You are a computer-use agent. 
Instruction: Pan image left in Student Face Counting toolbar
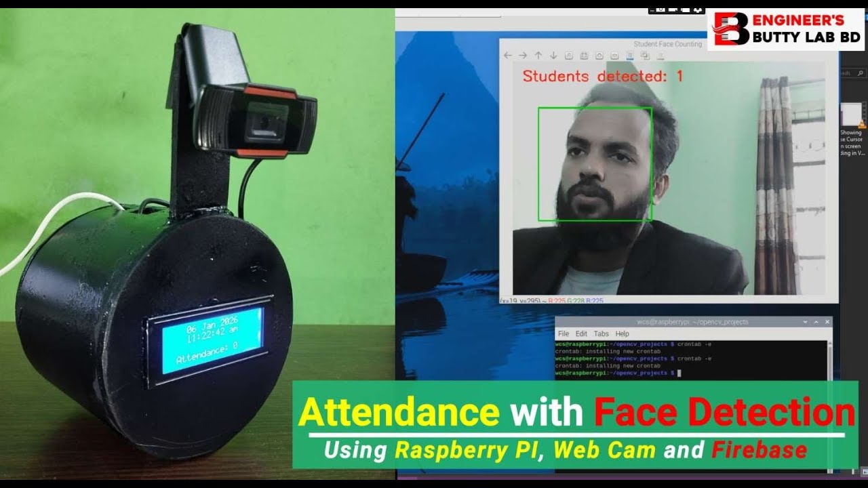coord(509,56)
